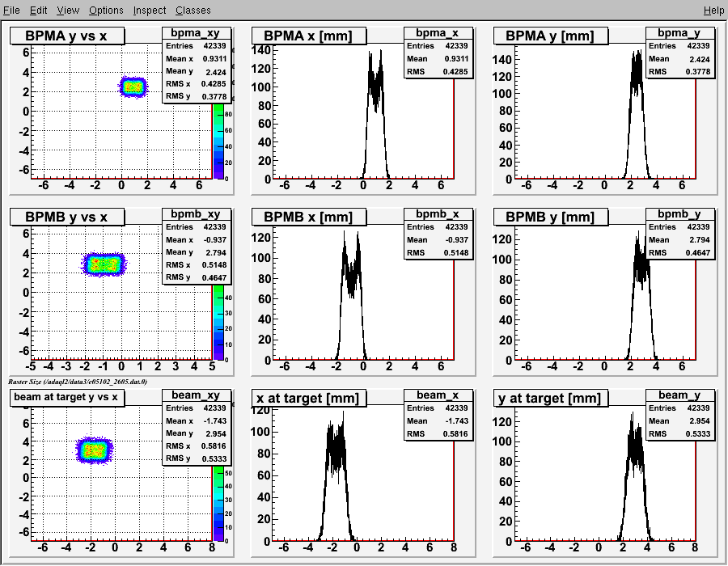Click Mean x value -0.937 in bpmb_xy

click(214, 240)
